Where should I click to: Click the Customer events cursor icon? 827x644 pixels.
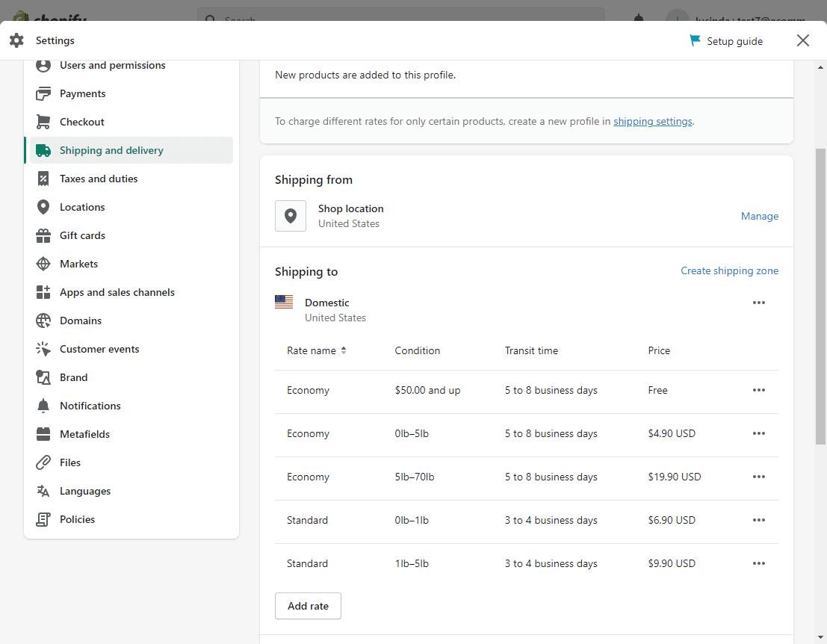coord(43,349)
